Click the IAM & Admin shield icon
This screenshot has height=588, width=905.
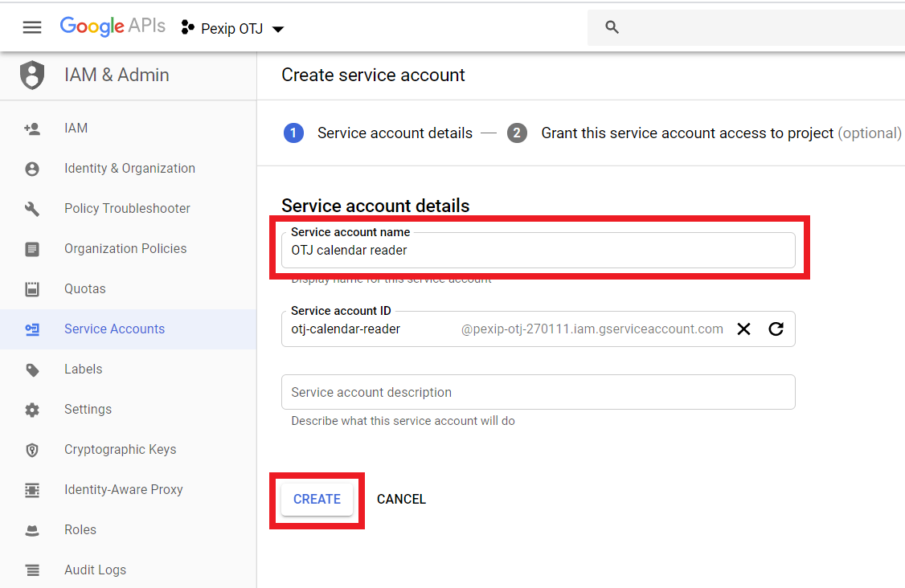pos(32,75)
